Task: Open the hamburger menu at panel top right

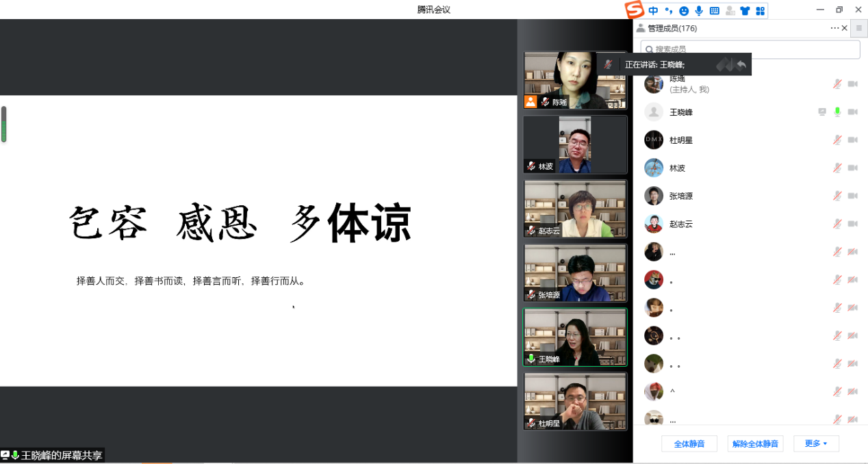Action: pyautogui.click(x=858, y=28)
